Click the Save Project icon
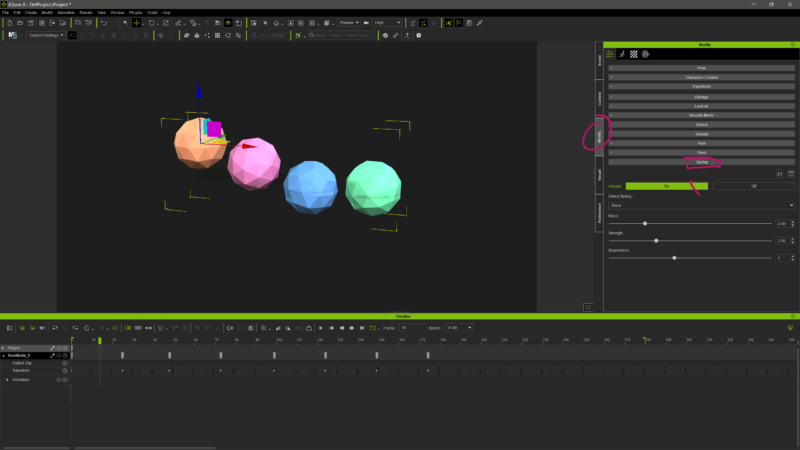This screenshot has height=450, width=800. click(30, 22)
